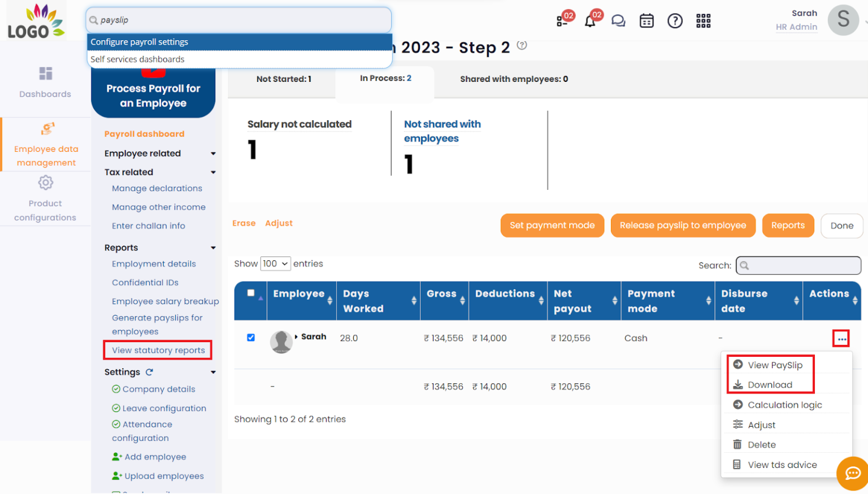Open the chat messages icon

(618, 20)
